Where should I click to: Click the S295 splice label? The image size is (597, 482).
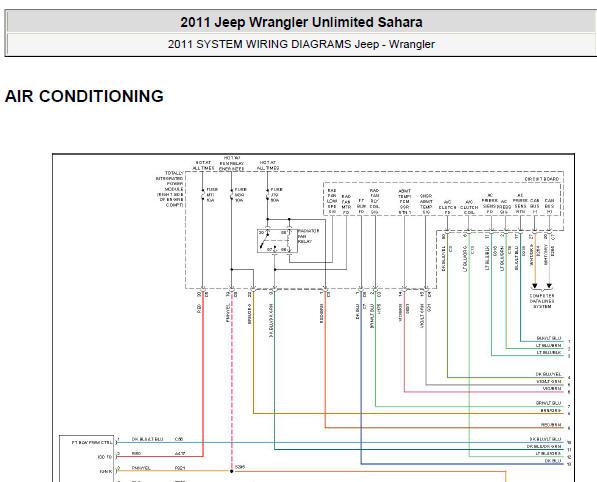(240, 467)
